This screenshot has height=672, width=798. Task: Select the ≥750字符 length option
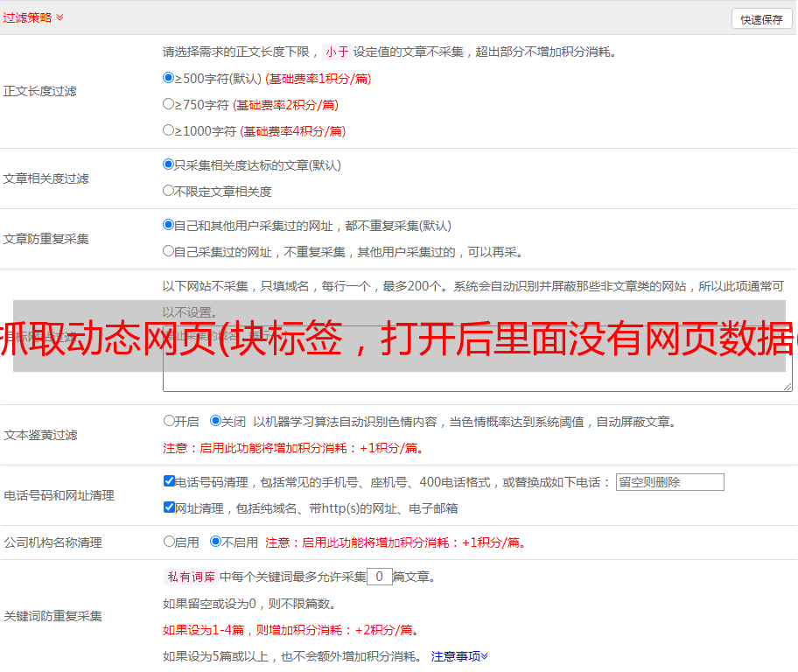169,104
